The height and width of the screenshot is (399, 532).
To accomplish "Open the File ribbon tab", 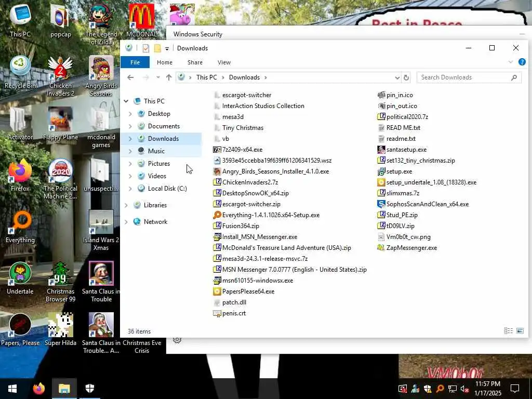I will [x=135, y=62].
